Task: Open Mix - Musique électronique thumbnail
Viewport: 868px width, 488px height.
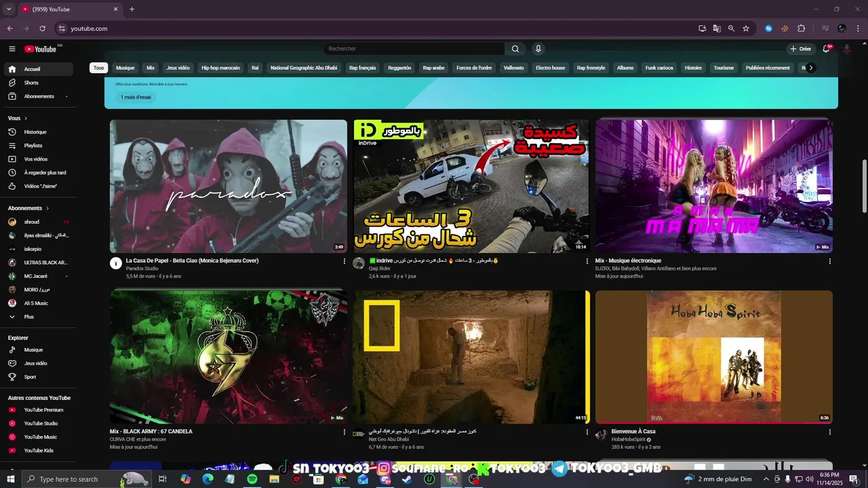Action: point(714,186)
